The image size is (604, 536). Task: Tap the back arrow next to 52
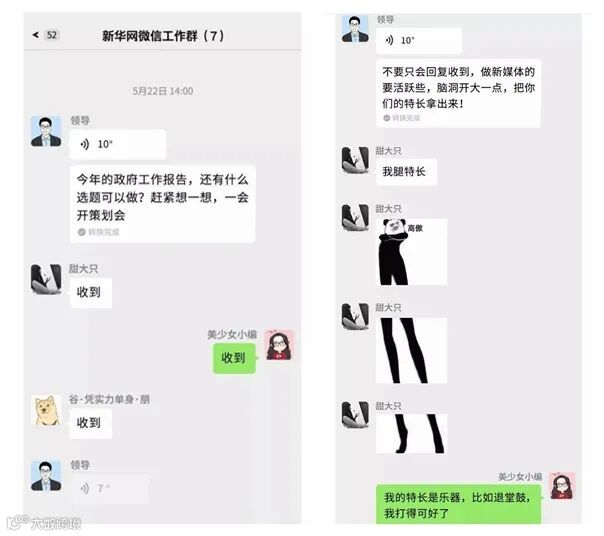click(x=36, y=35)
